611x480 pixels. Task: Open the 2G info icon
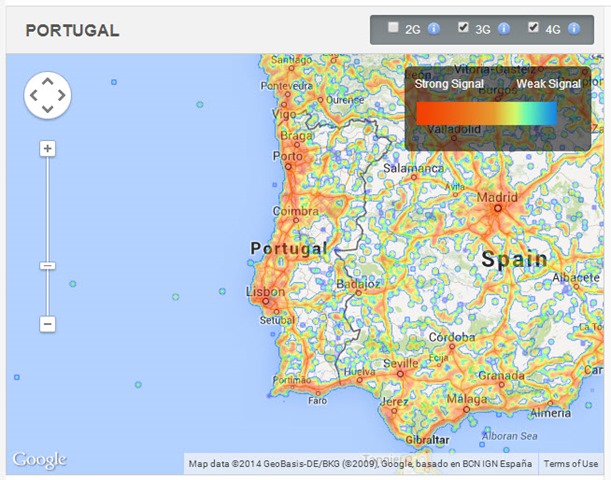point(434,29)
